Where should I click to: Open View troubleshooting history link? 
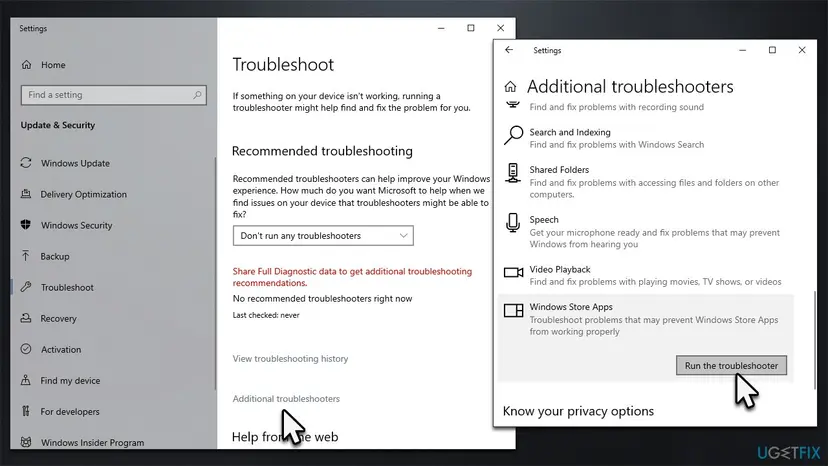coord(290,359)
